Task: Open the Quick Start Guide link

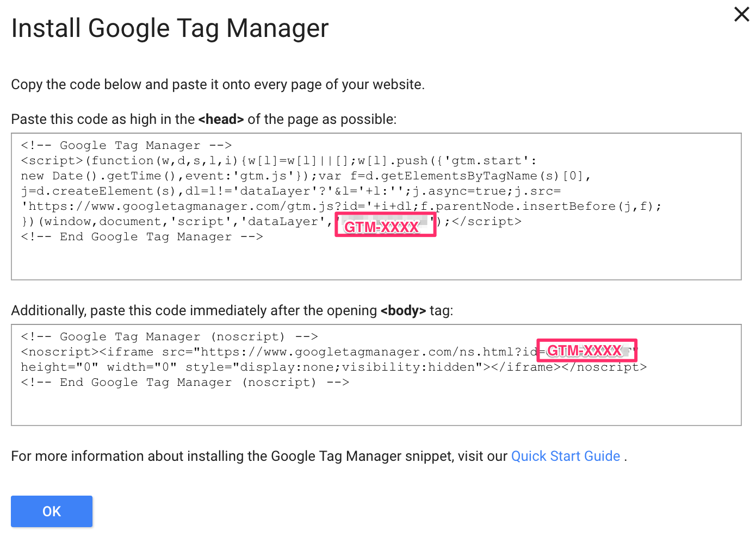Action: [x=565, y=456]
